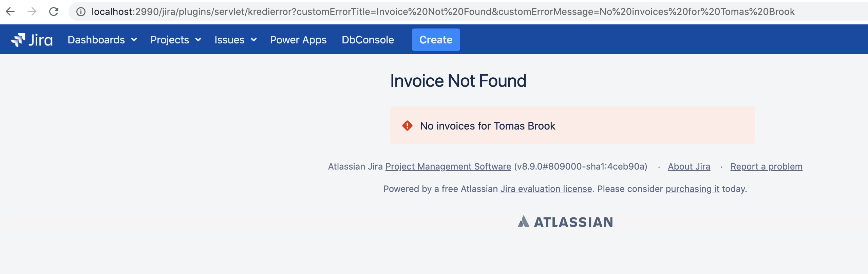Click the browser forward arrow
The image size is (868, 274).
[32, 12]
